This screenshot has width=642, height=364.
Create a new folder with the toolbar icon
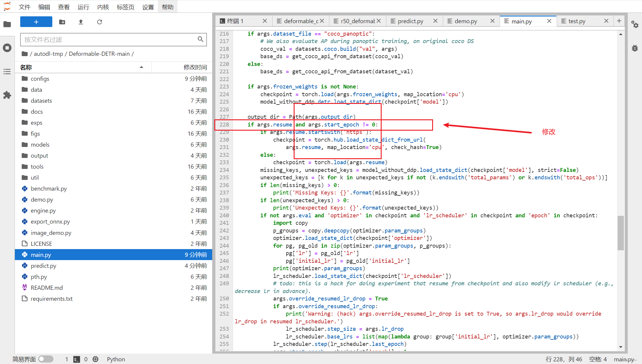click(62, 22)
